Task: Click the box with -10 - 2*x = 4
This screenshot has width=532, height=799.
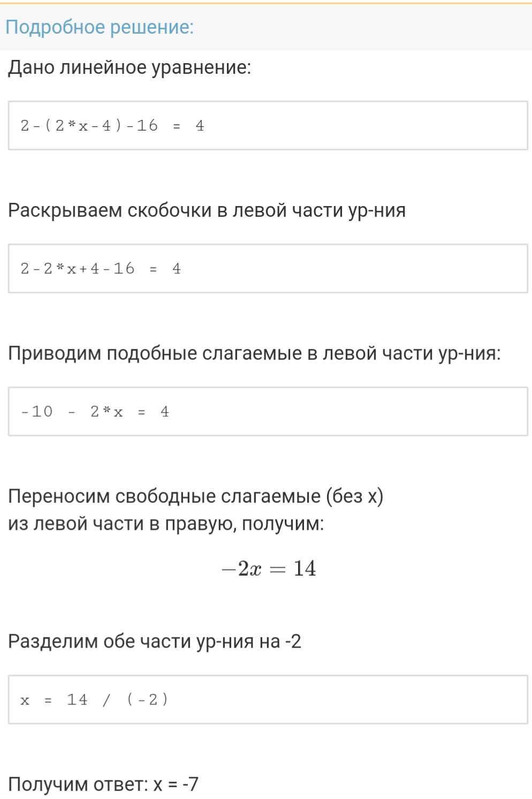Action: pyautogui.click(x=268, y=411)
